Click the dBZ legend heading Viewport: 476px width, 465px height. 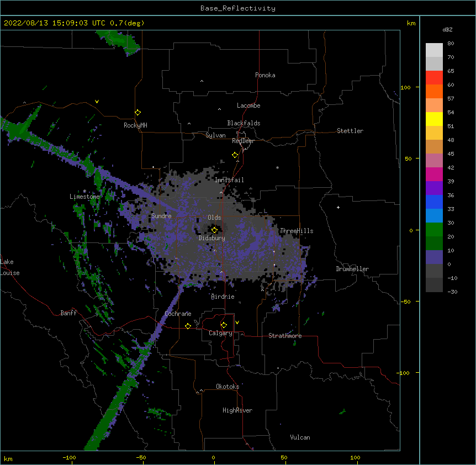pyautogui.click(x=447, y=30)
